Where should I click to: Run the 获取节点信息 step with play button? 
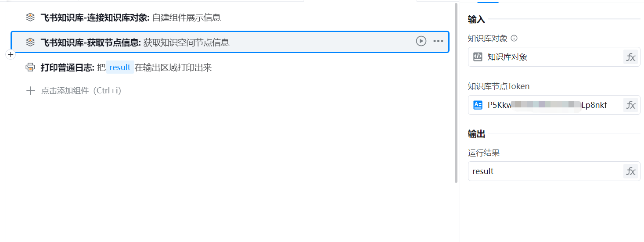[x=421, y=41]
